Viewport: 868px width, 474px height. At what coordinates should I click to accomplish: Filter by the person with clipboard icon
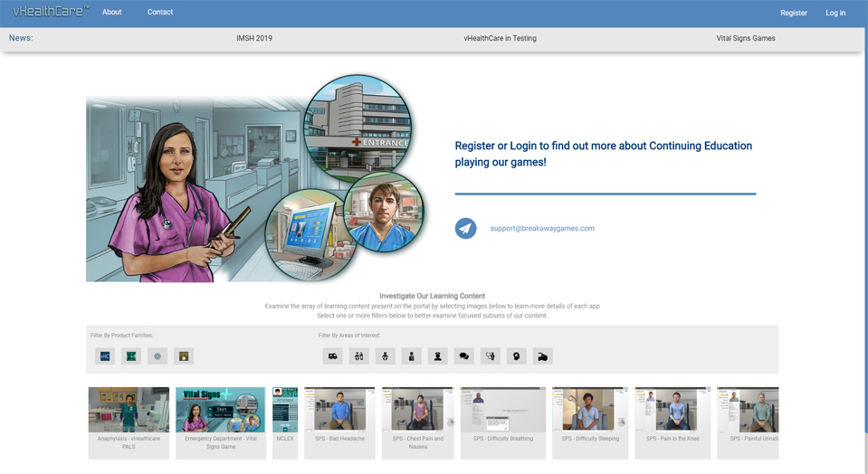pos(411,356)
